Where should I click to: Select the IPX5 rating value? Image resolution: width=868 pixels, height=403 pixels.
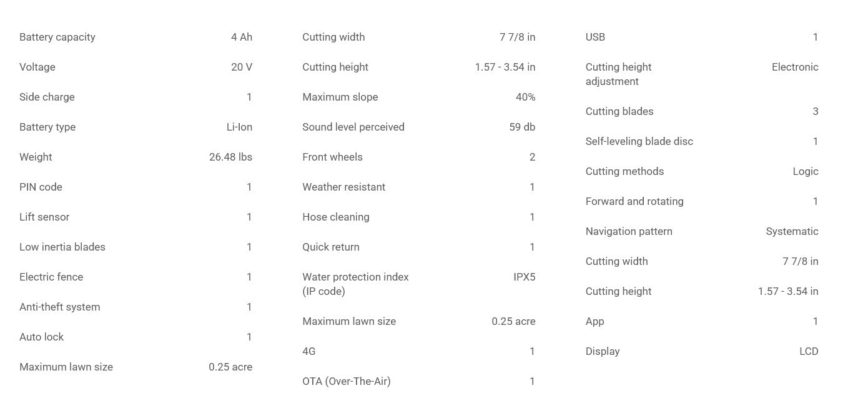pyautogui.click(x=524, y=277)
